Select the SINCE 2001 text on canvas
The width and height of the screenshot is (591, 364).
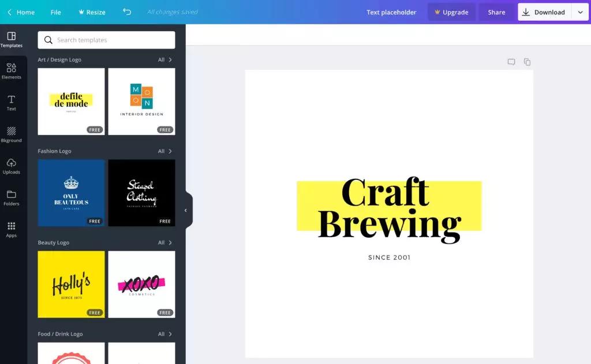[x=390, y=257]
